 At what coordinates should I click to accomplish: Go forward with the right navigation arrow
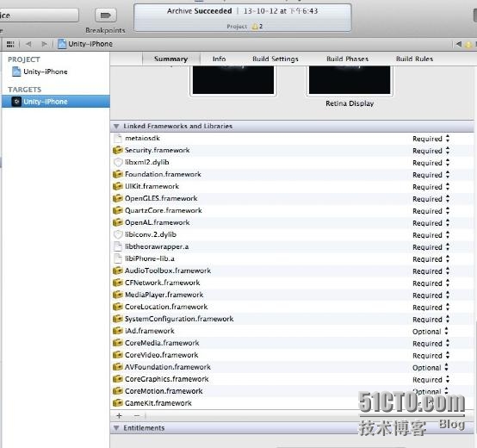[x=44, y=44]
